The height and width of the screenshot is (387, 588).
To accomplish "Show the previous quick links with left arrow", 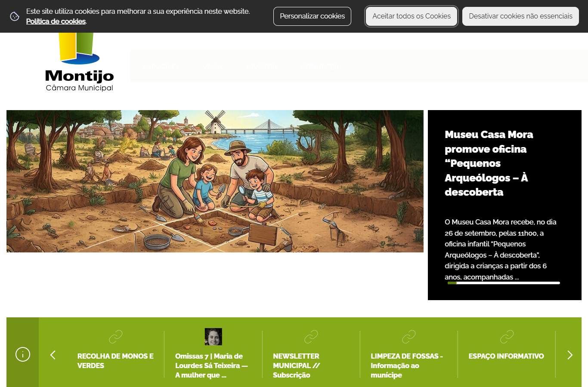I will click(53, 355).
